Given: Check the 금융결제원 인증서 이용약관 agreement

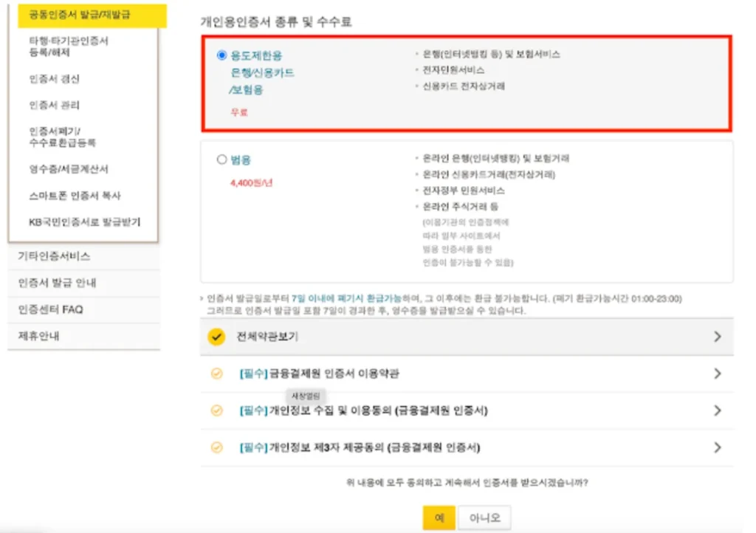Looking at the screenshot, I should click(x=217, y=374).
